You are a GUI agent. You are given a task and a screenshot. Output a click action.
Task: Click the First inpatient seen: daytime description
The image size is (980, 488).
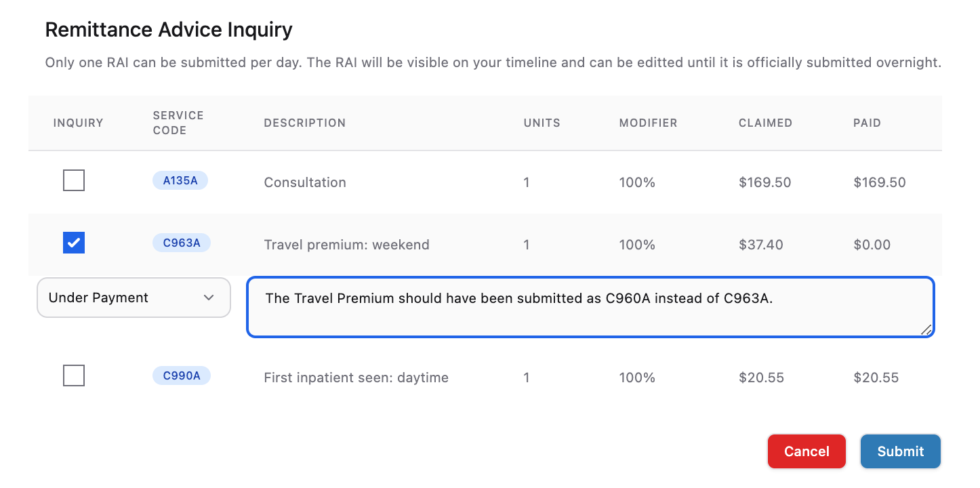pyautogui.click(x=356, y=378)
